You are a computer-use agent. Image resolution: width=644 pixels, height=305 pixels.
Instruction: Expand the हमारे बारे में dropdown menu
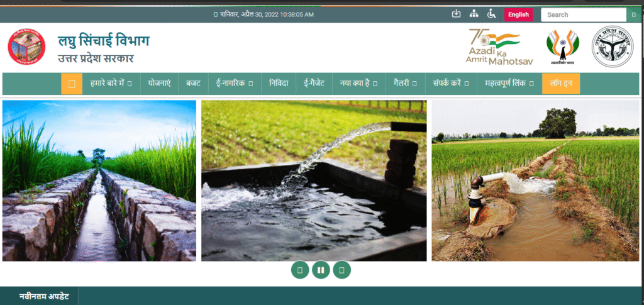coord(111,84)
